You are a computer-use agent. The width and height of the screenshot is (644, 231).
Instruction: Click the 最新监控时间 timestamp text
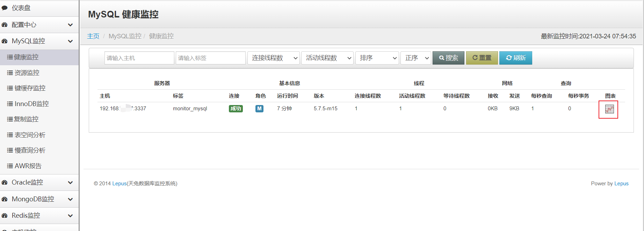[x=588, y=36]
